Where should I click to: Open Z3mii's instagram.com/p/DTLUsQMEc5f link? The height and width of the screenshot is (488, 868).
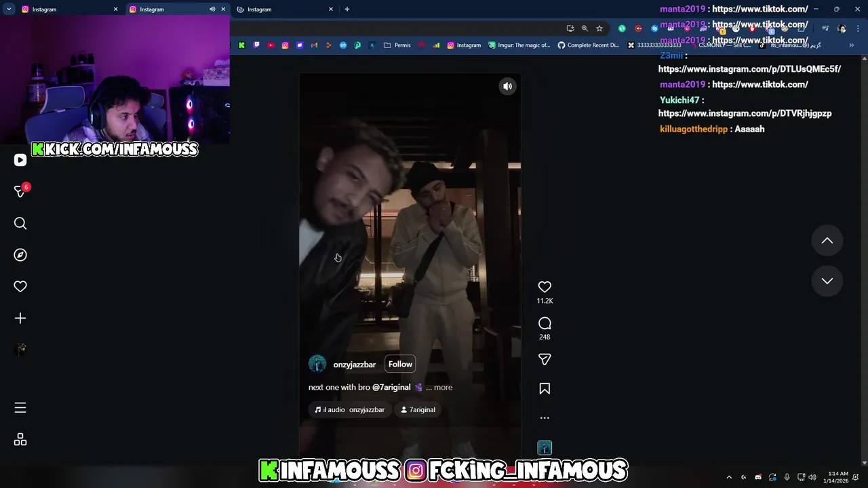point(749,69)
